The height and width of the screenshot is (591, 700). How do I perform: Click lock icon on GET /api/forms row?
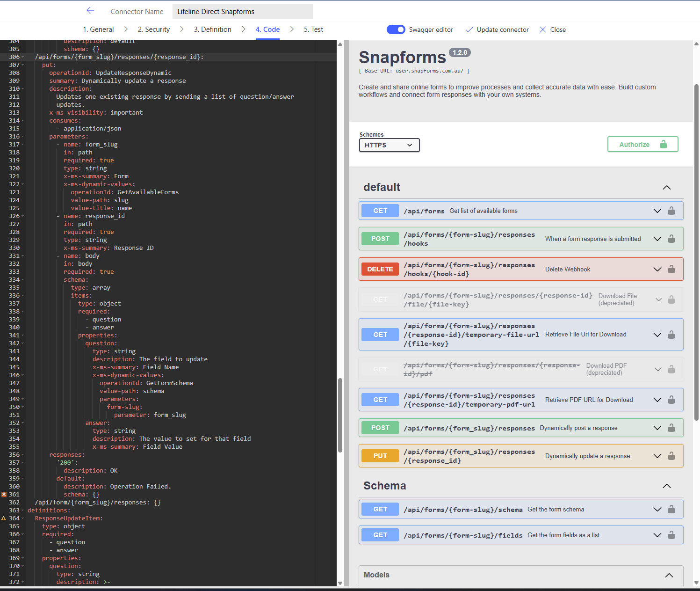tap(671, 211)
